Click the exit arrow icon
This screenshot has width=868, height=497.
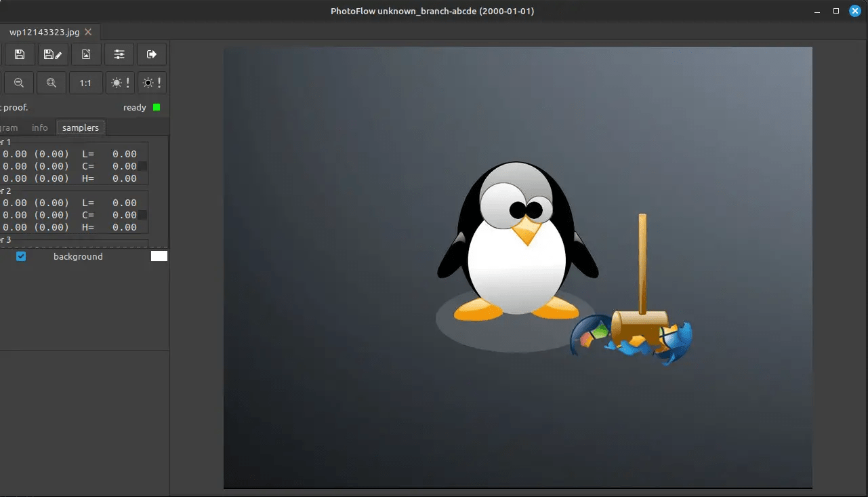click(x=152, y=54)
